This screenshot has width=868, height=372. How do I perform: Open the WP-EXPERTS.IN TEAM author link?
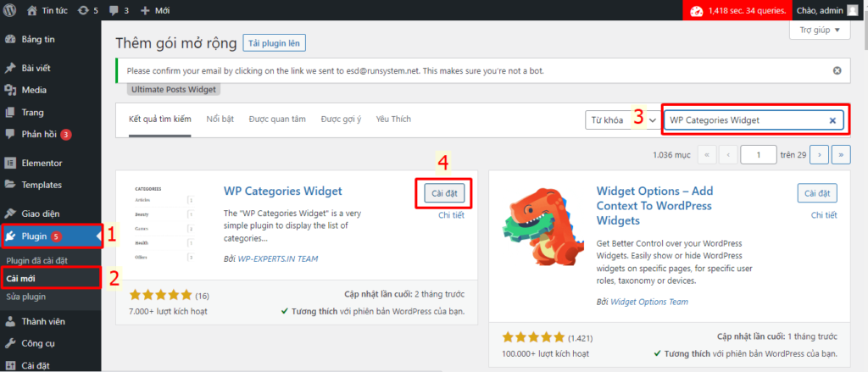pos(278,258)
